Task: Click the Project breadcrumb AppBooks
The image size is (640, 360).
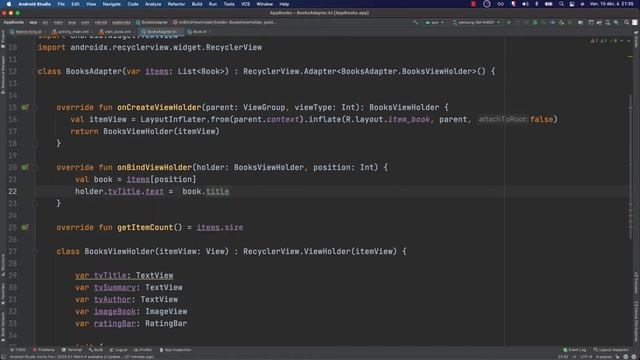Action: 13,22
